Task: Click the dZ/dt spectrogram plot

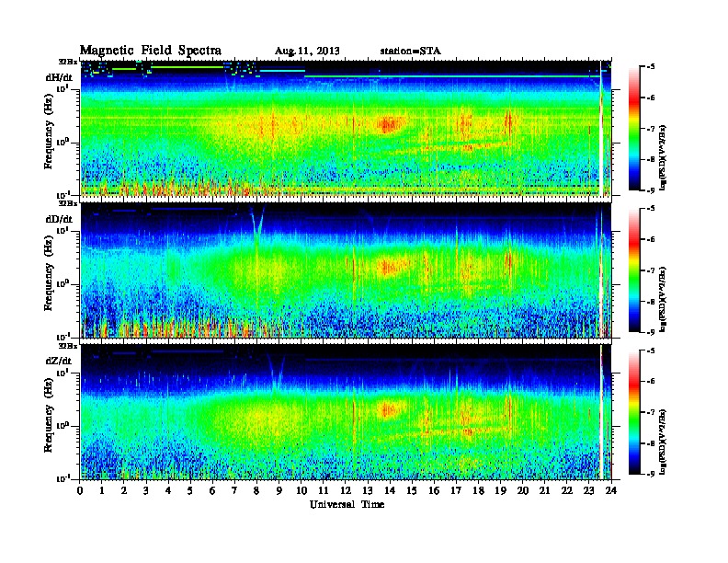Action: [346, 412]
